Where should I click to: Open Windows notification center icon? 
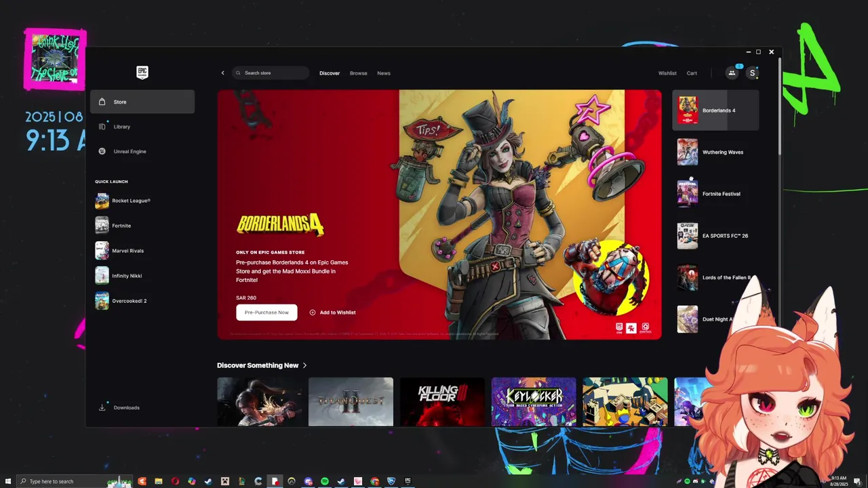(x=857, y=481)
